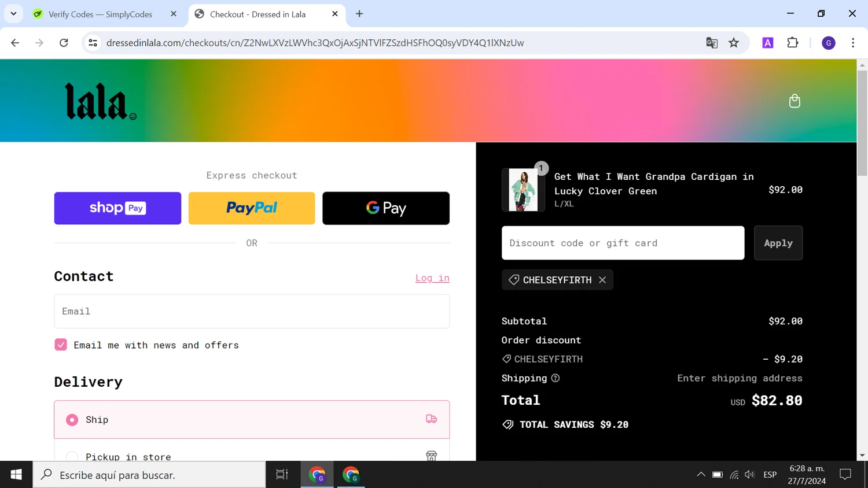Click the cardigan product thumbnail
This screenshot has width=868, height=488.
coord(523,190)
